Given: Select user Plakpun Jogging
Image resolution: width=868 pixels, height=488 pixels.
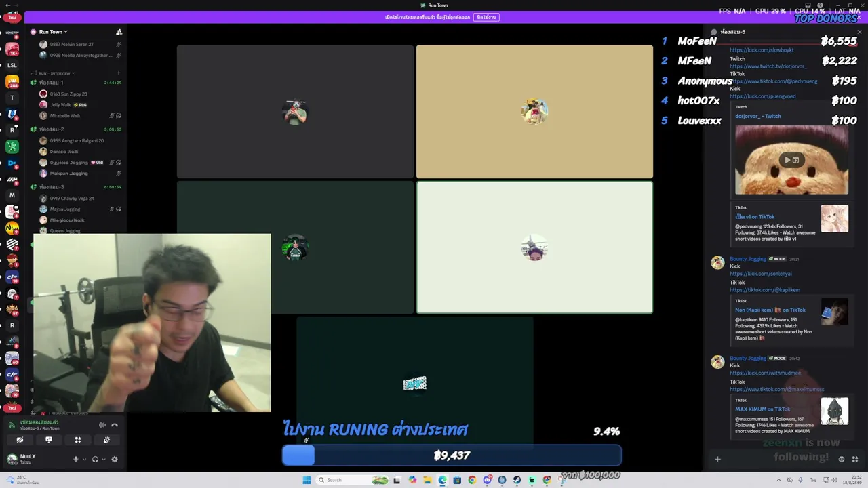Looking at the screenshot, I should point(80,174).
